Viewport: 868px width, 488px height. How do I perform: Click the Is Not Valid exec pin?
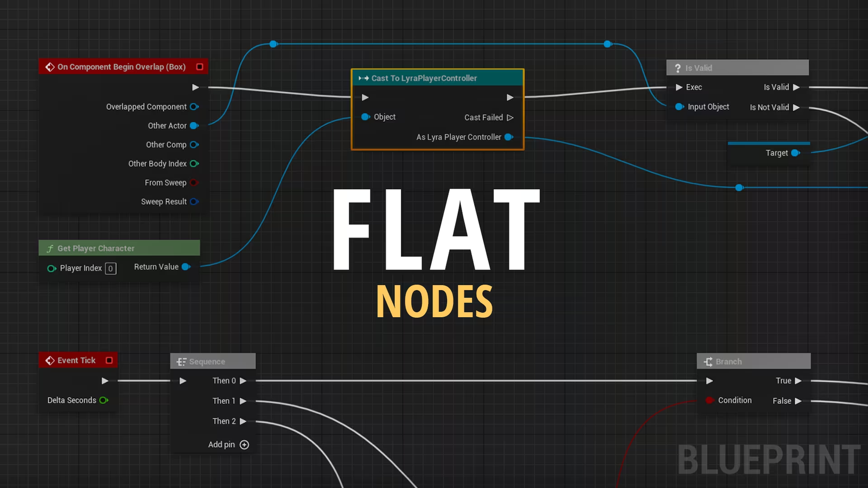796,107
